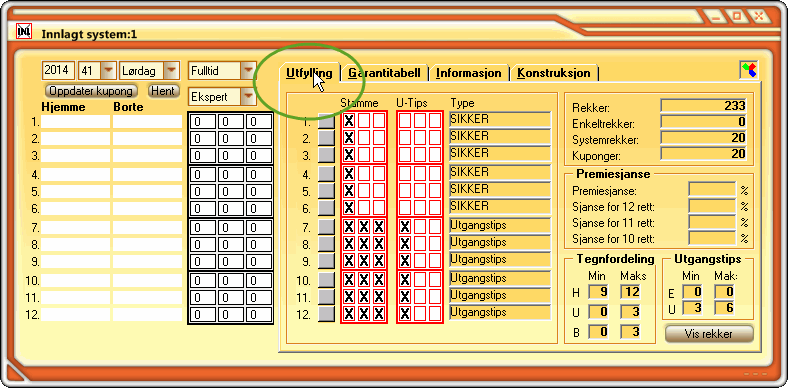Select the Informasjon tab
This screenshot has height=388, width=788.
pos(469,73)
